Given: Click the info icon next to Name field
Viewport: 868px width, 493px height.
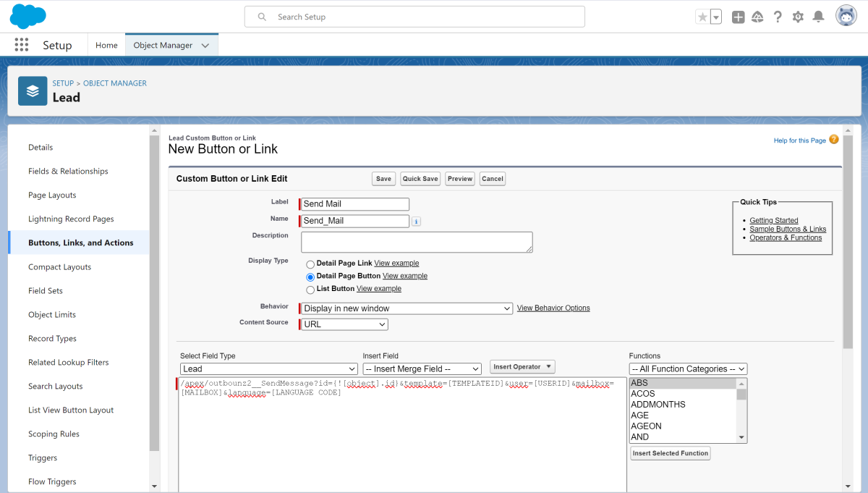Looking at the screenshot, I should click(416, 222).
